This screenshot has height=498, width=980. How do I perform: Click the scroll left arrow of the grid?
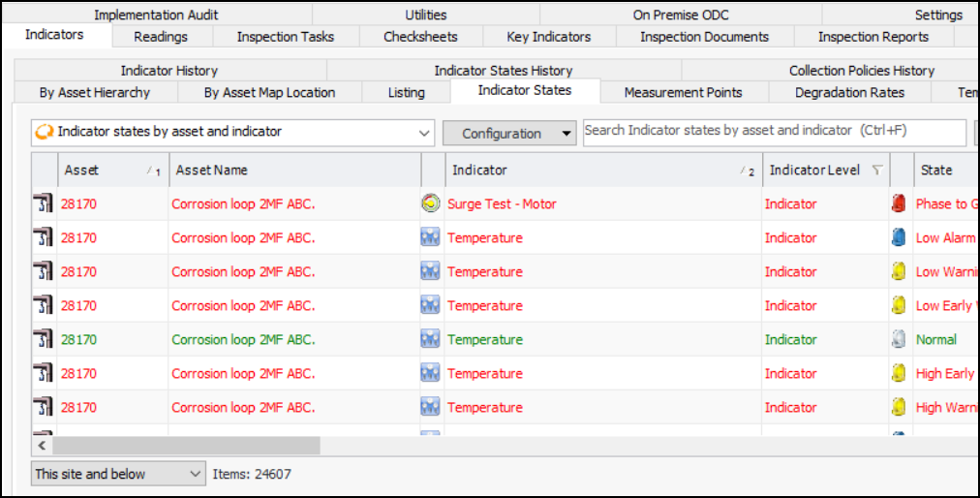click(x=42, y=446)
